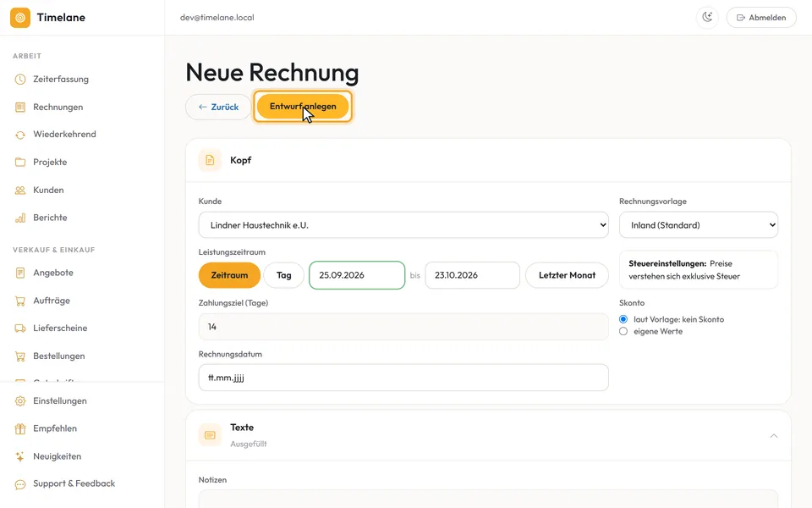Open the Rechnungsvorlage dropdown
Screen dimensions: 812x508
coord(699,225)
